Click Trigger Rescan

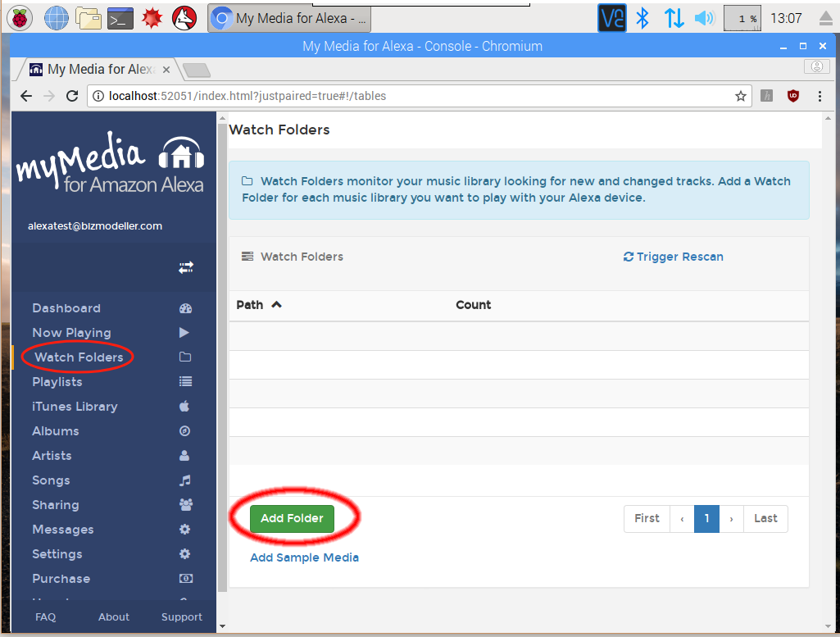(674, 257)
